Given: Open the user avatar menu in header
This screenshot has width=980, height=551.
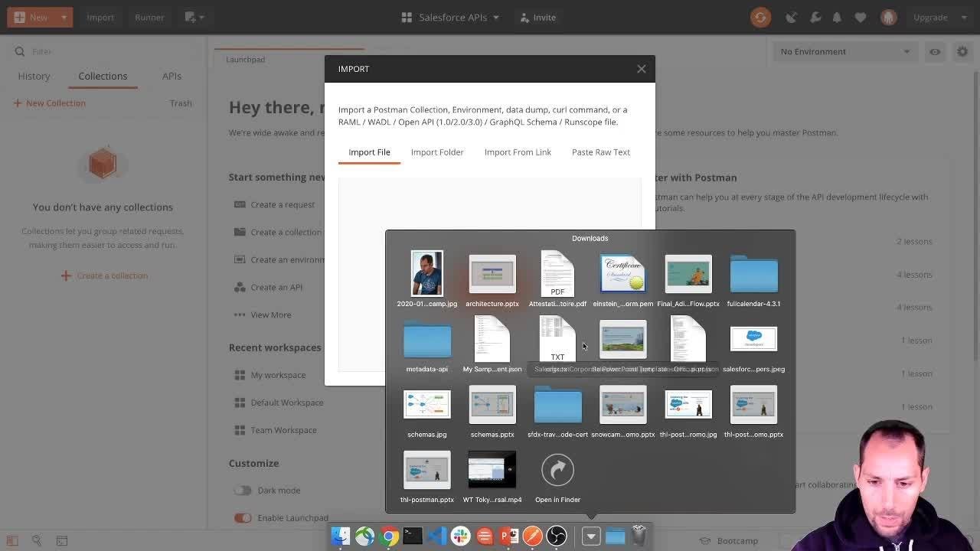Looking at the screenshot, I should point(888,17).
